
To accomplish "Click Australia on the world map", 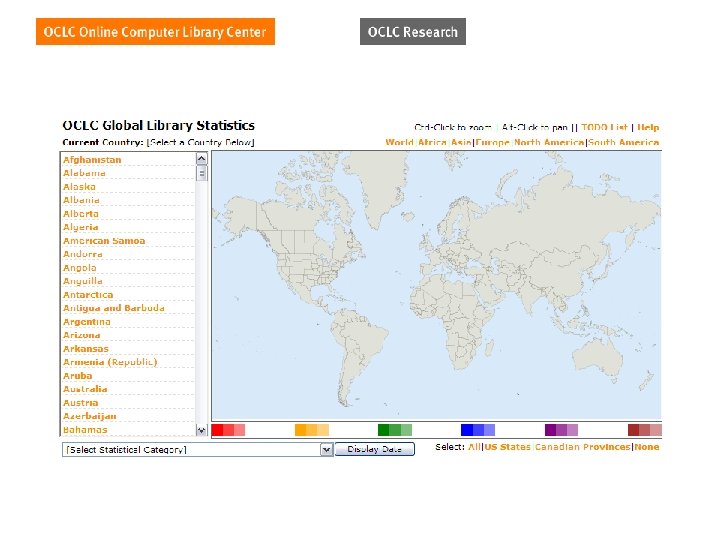I will (x=599, y=358).
